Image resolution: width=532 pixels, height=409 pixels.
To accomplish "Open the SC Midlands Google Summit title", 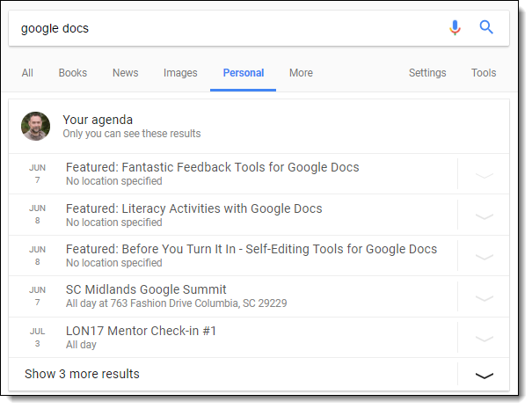I will [146, 289].
